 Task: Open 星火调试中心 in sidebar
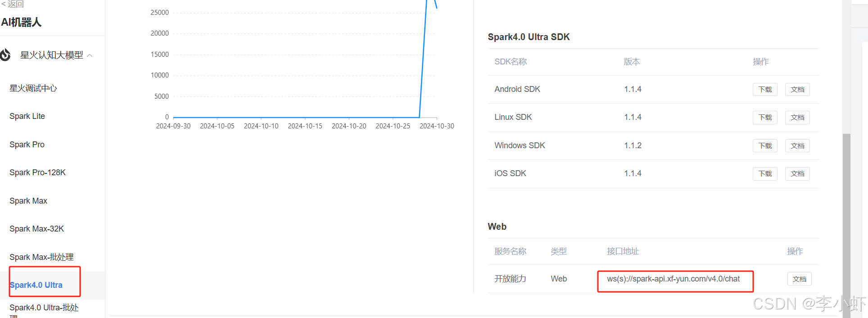pyautogui.click(x=33, y=88)
